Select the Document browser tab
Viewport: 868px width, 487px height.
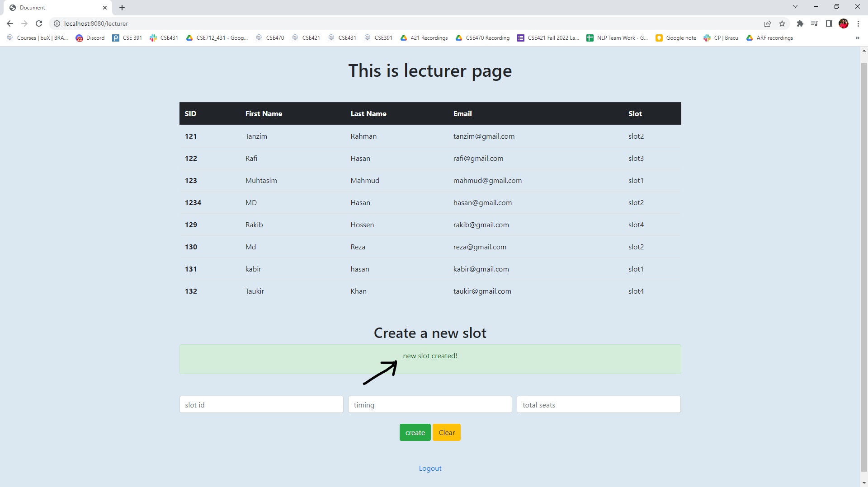(x=54, y=8)
